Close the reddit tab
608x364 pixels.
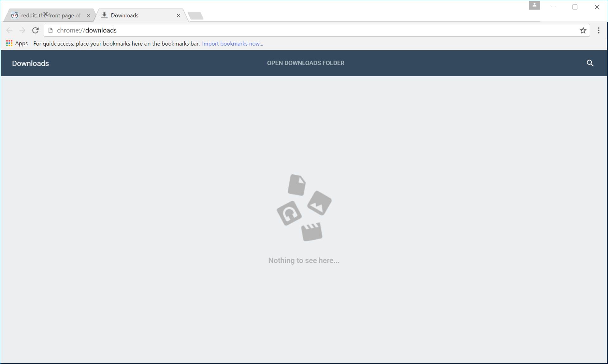pyautogui.click(x=89, y=16)
